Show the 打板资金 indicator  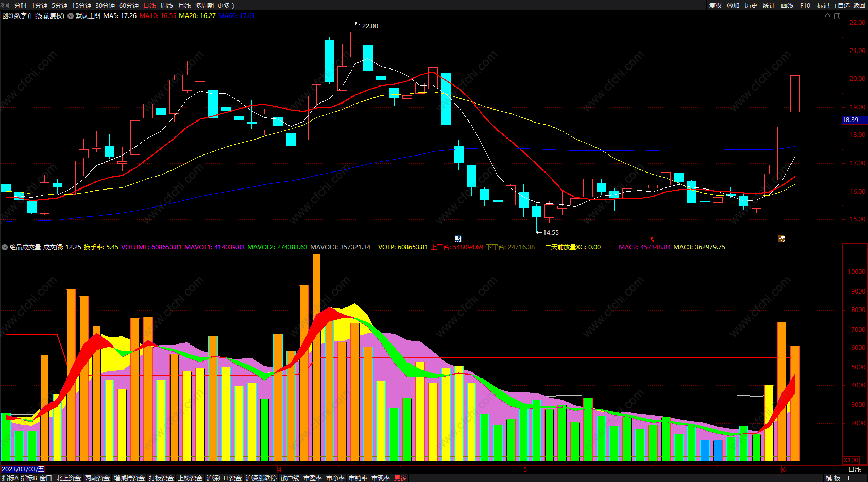tap(161, 478)
